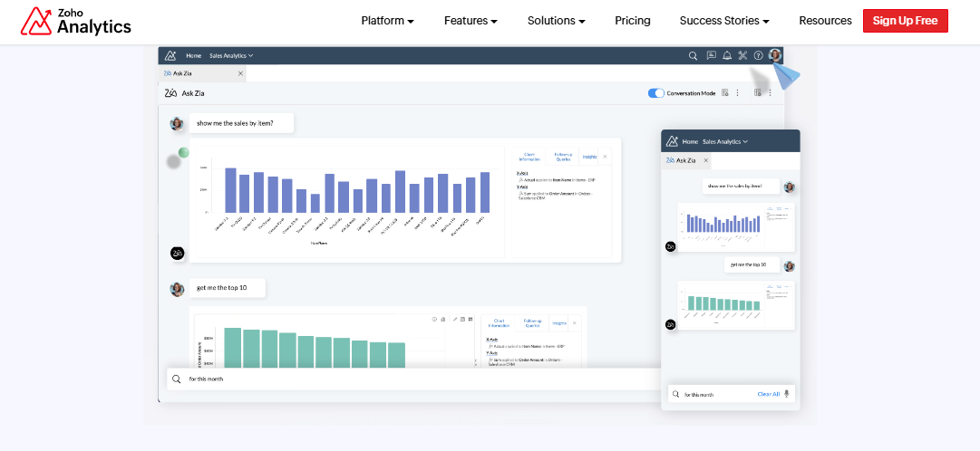This screenshot has height=451, width=980.
Task: Click the small panel 'for this month' query field
Action: [x=732, y=394]
